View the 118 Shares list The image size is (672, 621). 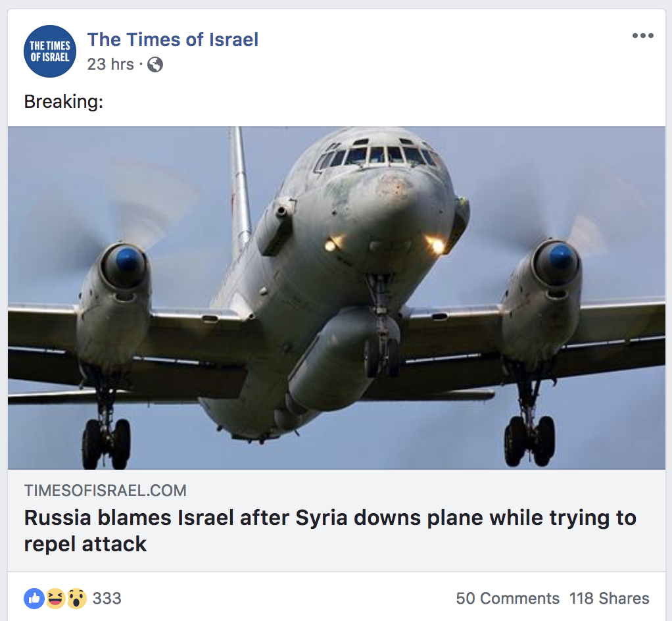coord(609,599)
